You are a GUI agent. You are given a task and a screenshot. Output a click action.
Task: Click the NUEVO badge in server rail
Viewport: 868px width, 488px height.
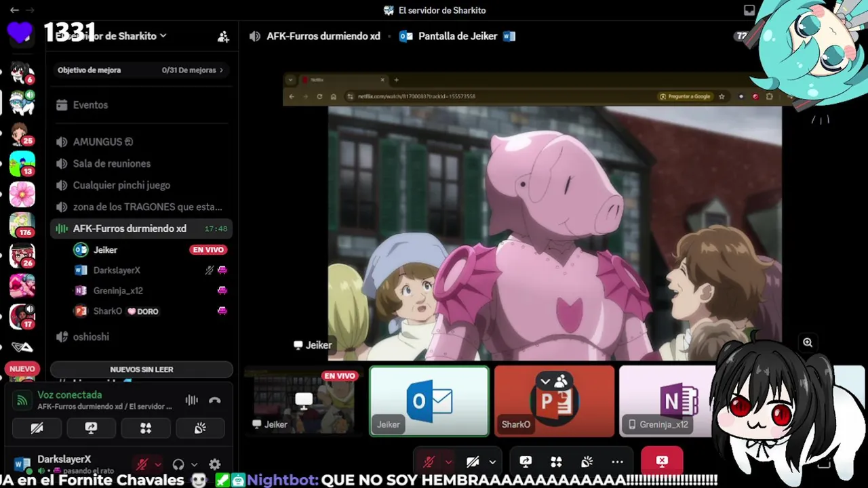(x=22, y=369)
